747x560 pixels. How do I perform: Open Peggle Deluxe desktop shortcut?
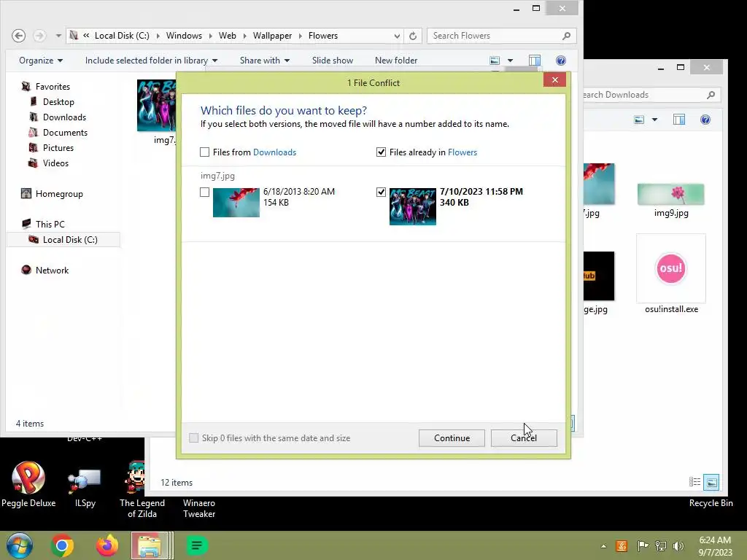28,485
